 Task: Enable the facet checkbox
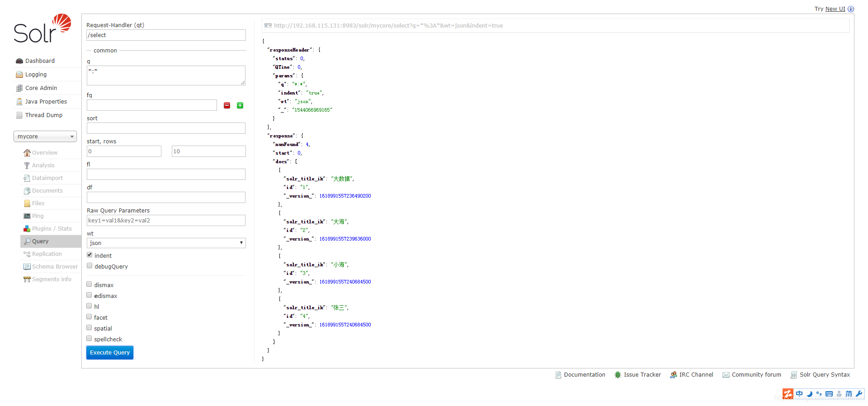click(89, 317)
